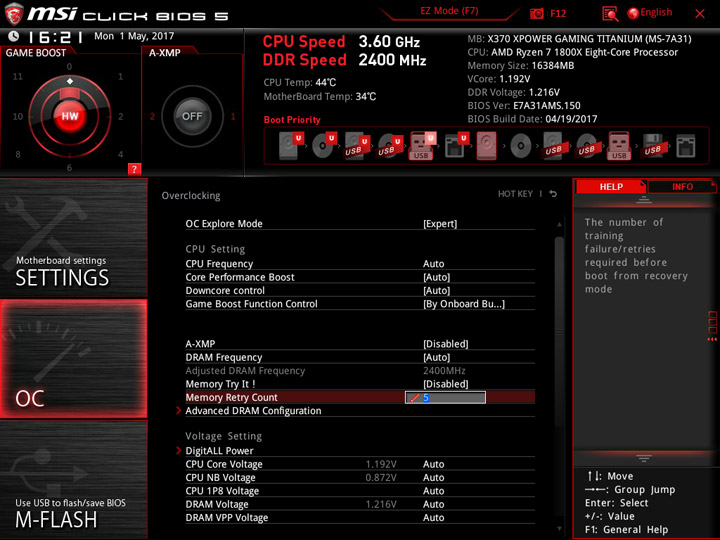The image size is (720, 540).
Task: Select A-XMP profile 2
Action: point(152,116)
